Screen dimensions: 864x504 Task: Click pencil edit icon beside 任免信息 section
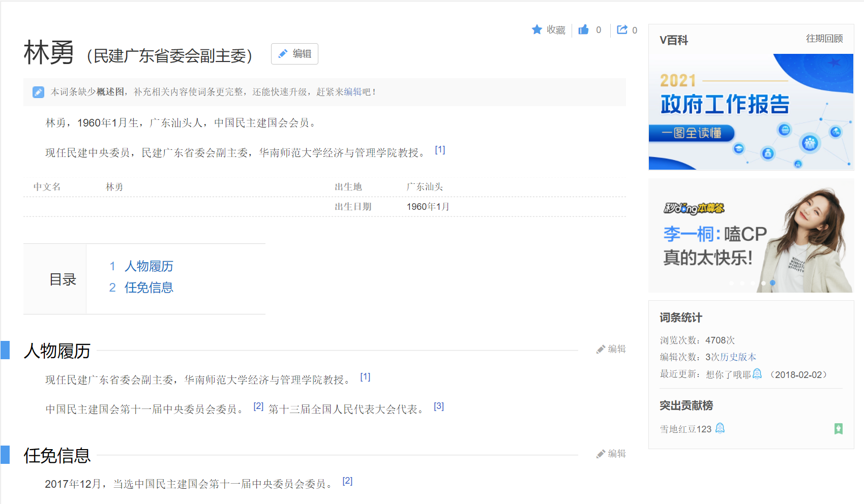(x=601, y=454)
